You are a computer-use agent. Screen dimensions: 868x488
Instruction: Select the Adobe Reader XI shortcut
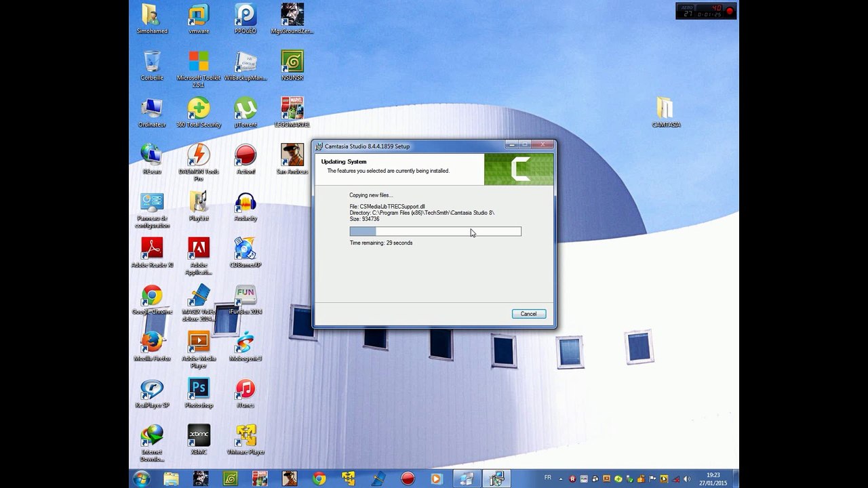click(152, 252)
